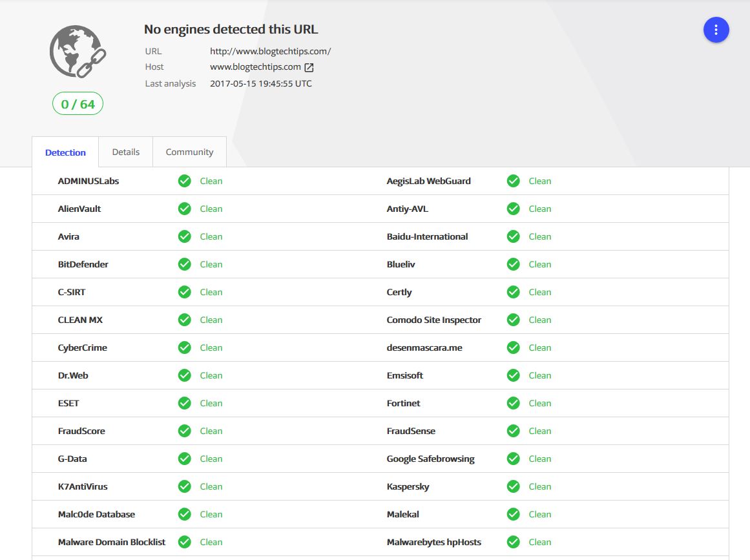Click the green check icon for Avira
Screen dimensions: 750x560
coord(185,236)
